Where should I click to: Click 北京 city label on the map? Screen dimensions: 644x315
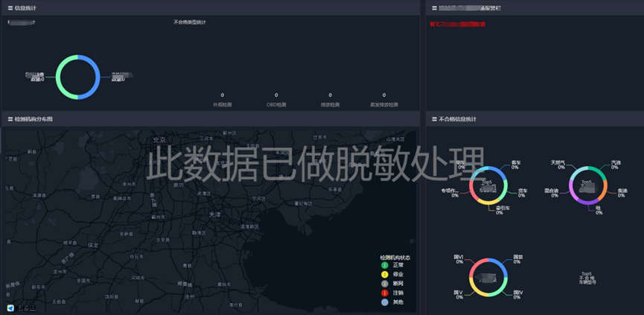(159, 139)
